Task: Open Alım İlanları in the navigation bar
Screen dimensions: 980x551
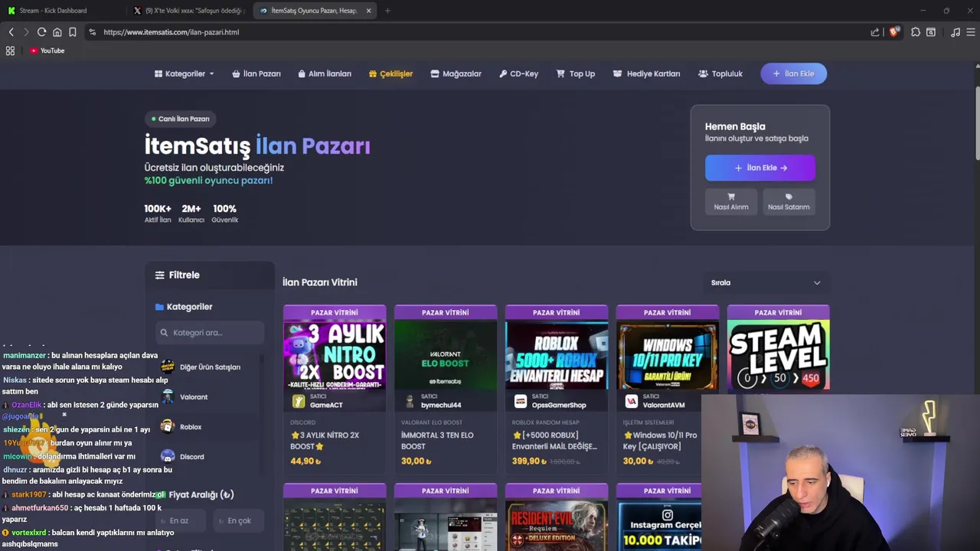Action: [324, 73]
